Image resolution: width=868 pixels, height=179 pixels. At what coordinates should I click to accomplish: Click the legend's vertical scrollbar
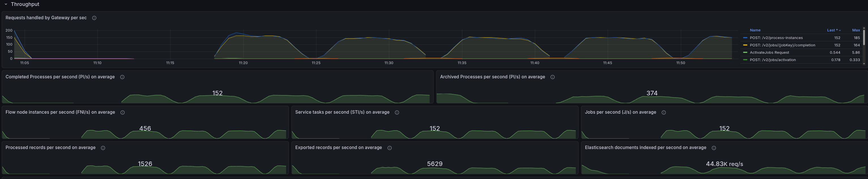coord(864,38)
